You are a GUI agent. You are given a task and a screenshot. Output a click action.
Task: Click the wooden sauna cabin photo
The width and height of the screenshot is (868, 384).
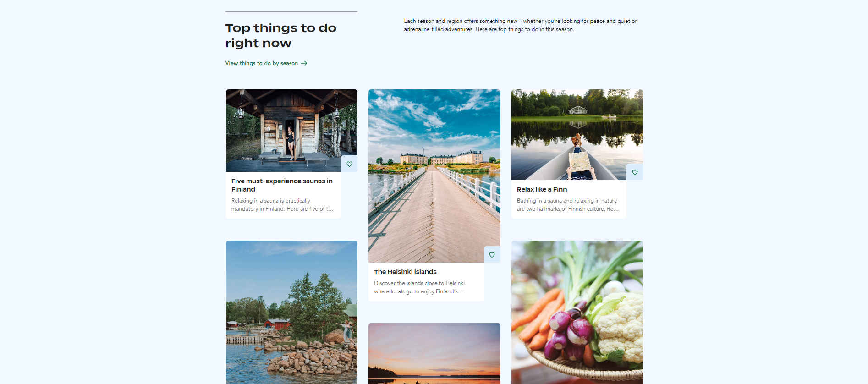point(291,131)
